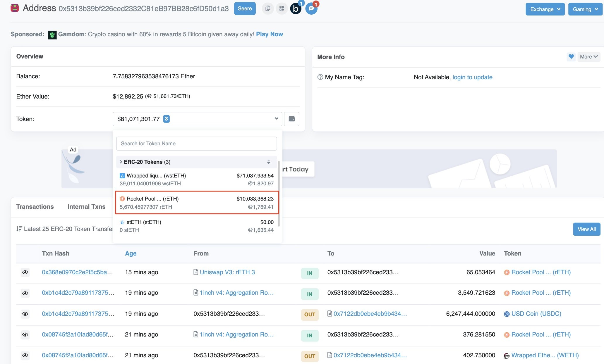Click the 'login to update' link
604x364 pixels.
(472, 77)
